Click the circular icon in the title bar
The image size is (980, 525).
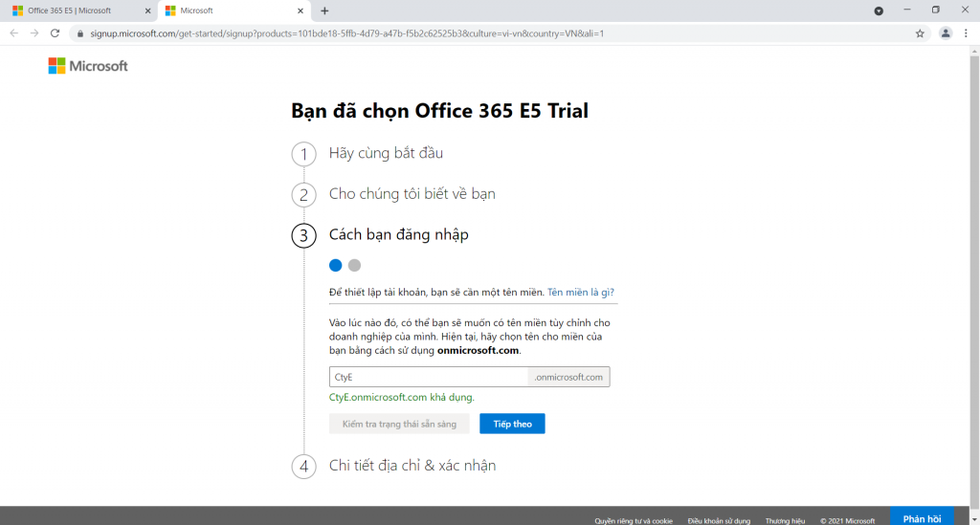click(879, 11)
